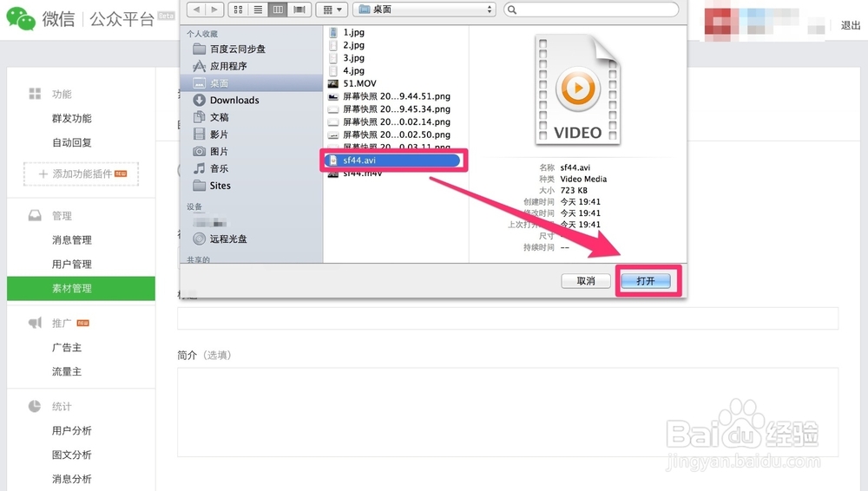Switch file dialog to Cover Flow view

coord(299,10)
